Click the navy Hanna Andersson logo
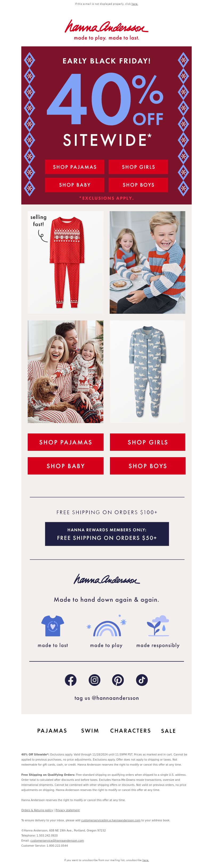 (107, 579)
